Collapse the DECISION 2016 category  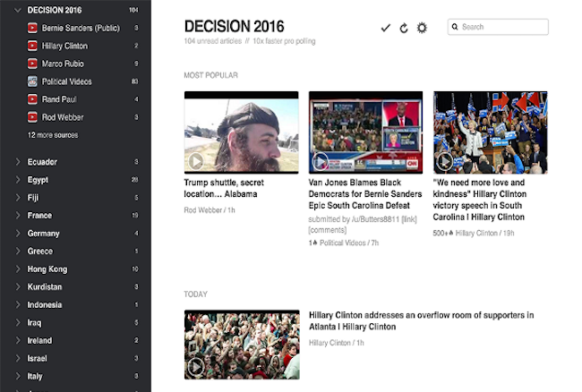click(17, 10)
